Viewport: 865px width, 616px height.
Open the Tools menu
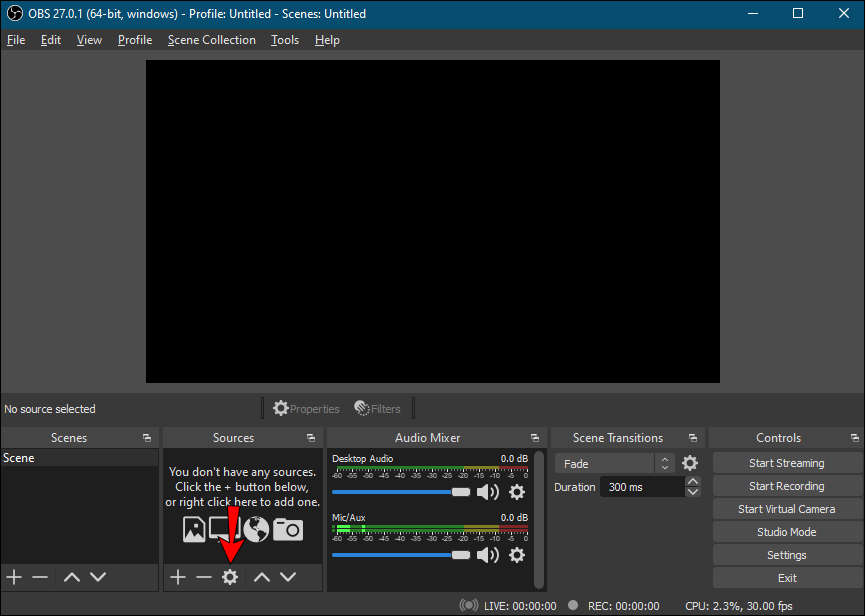(x=285, y=40)
